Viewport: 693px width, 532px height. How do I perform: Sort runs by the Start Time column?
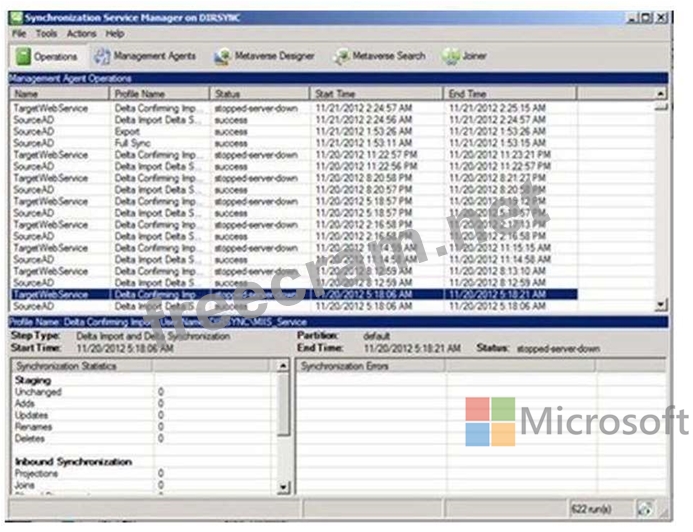376,93
